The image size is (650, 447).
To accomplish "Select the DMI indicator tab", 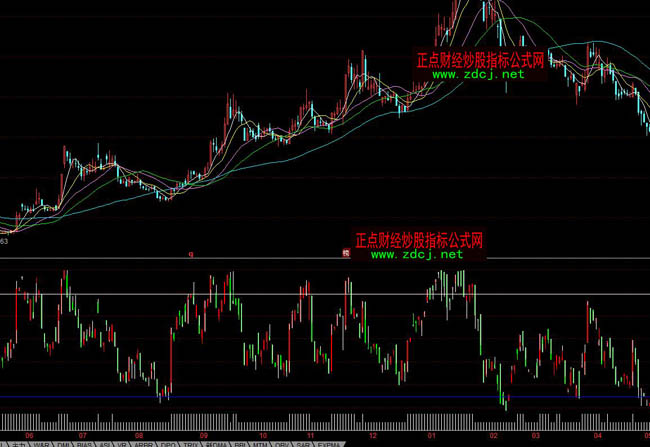I will (64, 443).
